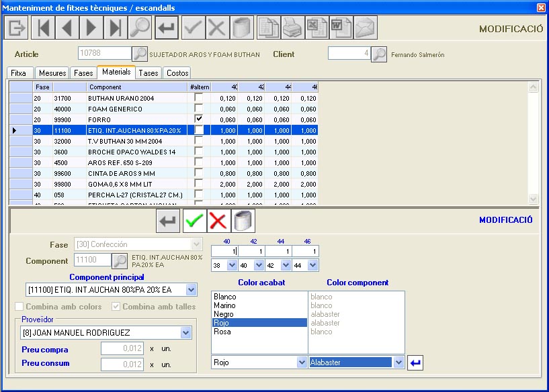Image resolution: width=549 pixels, height=392 pixels.
Task: Open the size dropdown under the 44 quantity field
Action: click(286, 265)
